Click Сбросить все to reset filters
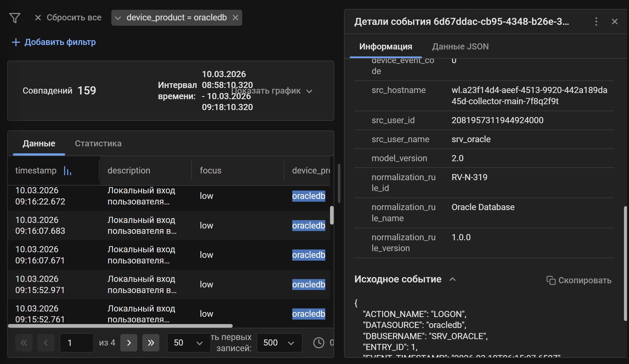The width and height of the screenshot is (629, 364). [x=74, y=17]
